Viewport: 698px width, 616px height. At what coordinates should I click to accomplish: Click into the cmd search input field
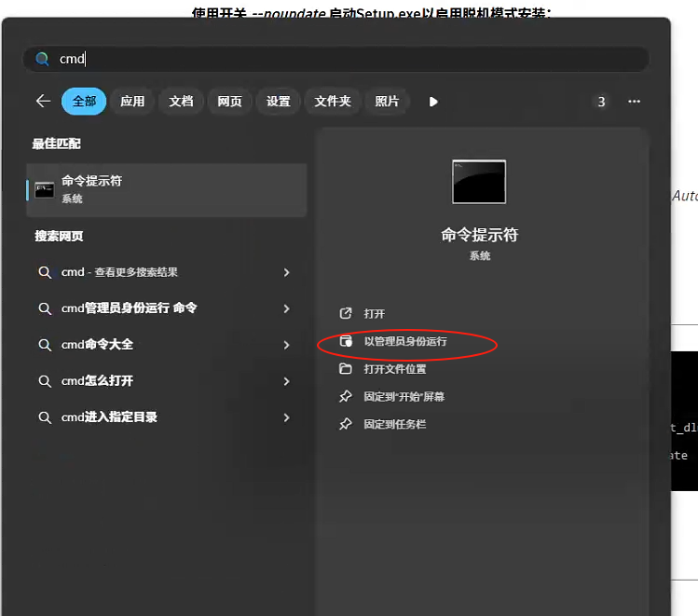coord(336,59)
